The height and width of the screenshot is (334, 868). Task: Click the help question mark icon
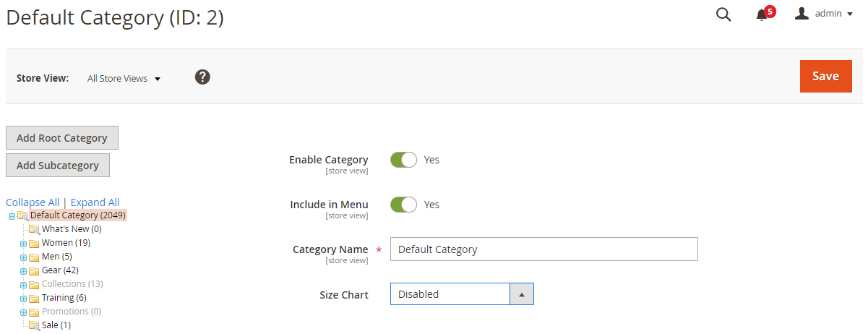coord(202,77)
